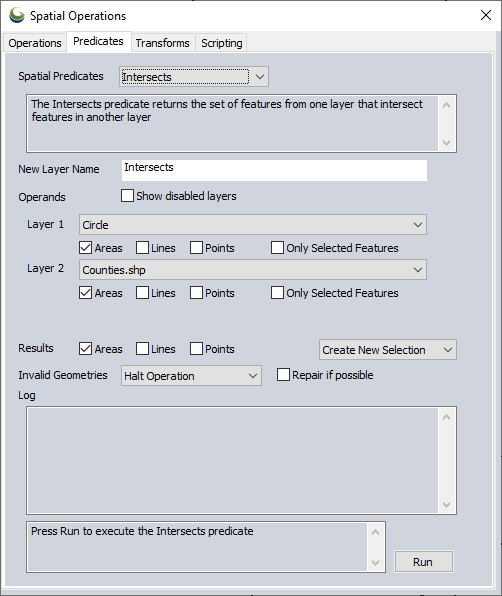Click Log area scroll-up arrow
The width and height of the screenshot is (502, 596).
click(447, 417)
